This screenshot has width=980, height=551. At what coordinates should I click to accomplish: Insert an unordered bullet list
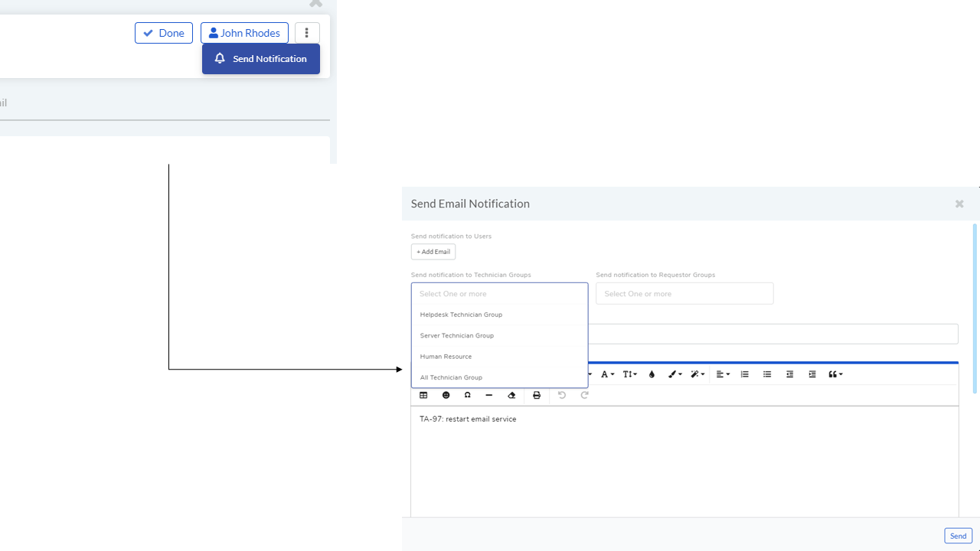pyautogui.click(x=767, y=374)
